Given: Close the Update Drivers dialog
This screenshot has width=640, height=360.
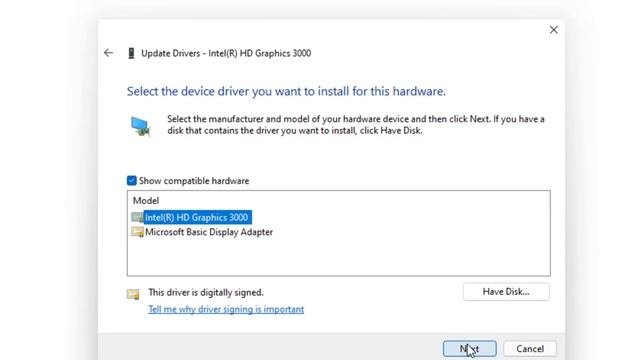Looking at the screenshot, I should pyautogui.click(x=553, y=30).
